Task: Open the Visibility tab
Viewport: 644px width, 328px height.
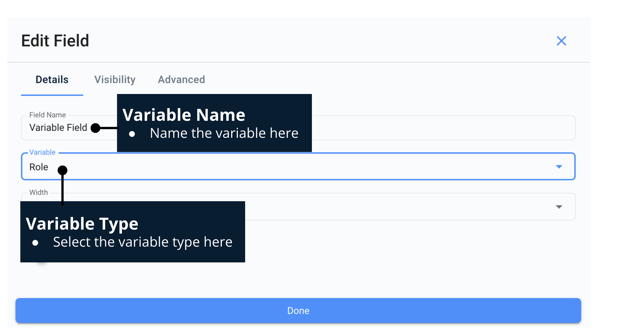Action: [x=115, y=79]
